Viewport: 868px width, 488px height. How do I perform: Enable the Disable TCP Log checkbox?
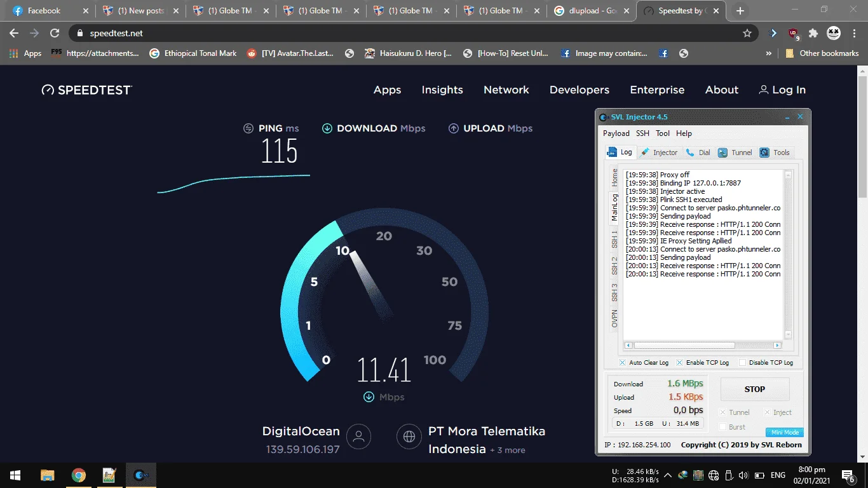point(742,363)
